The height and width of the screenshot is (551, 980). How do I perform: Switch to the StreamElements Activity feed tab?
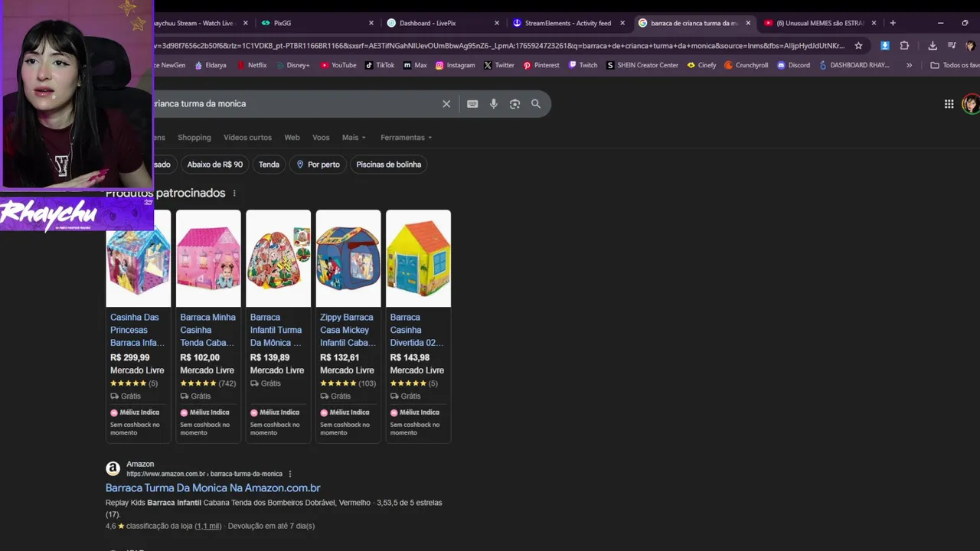[x=567, y=23]
